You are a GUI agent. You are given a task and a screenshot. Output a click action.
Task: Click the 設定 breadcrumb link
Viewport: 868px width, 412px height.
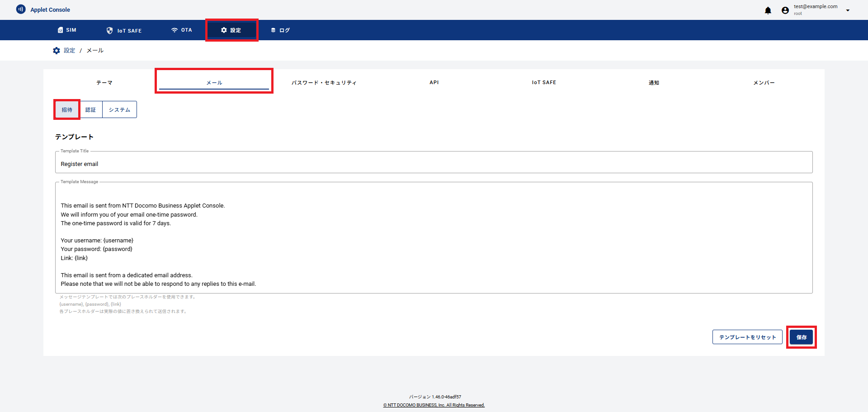click(69, 51)
